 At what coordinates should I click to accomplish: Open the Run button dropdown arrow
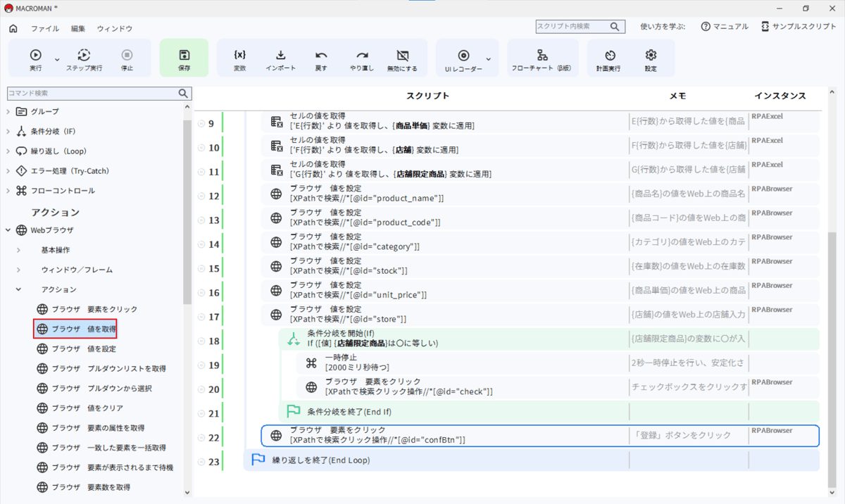[56, 59]
